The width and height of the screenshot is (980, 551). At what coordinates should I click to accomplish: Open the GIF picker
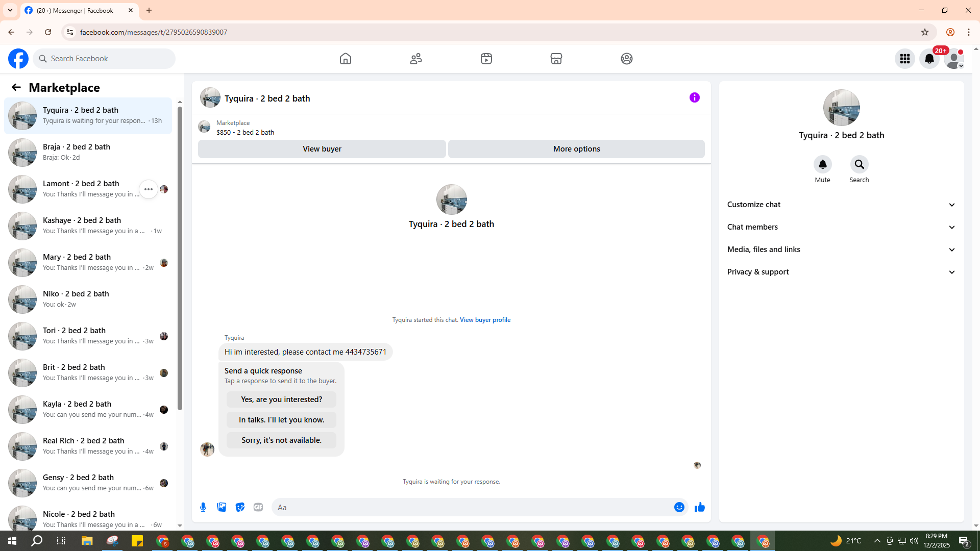[x=258, y=507]
